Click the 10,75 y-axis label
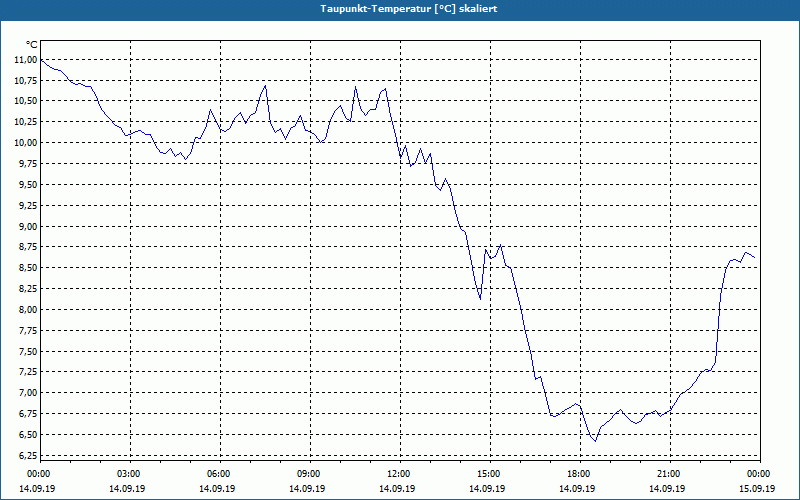Viewport: 800px width, 500px height. coord(27,81)
